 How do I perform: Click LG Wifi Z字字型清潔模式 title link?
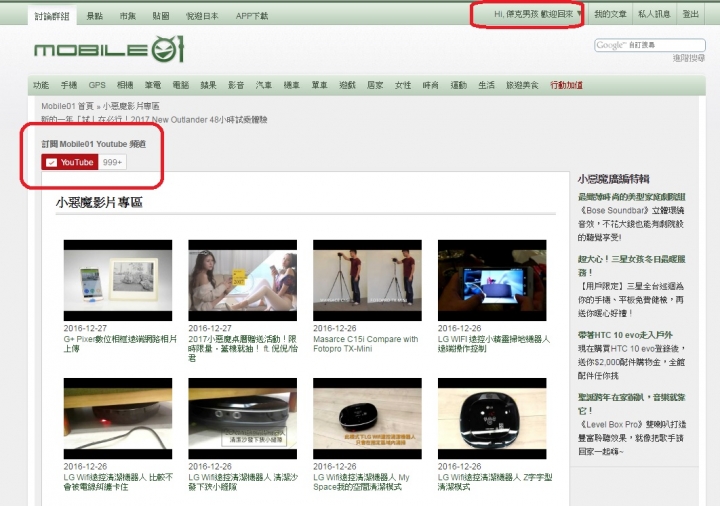[495, 482]
